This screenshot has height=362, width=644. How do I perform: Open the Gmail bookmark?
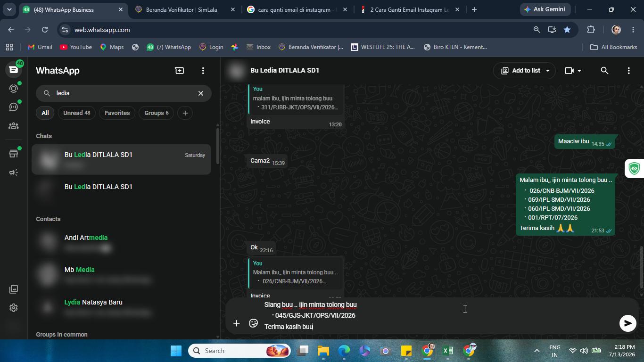point(40,47)
